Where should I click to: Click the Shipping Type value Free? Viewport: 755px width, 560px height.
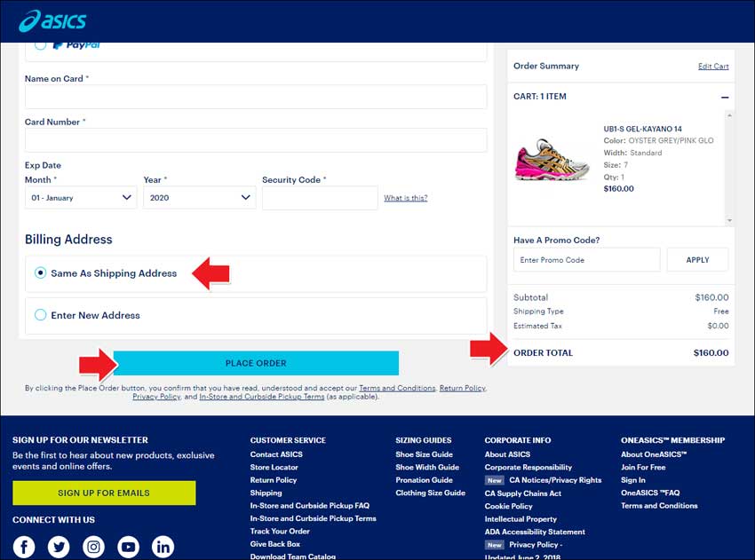pyautogui.click(x=721, y=312)
